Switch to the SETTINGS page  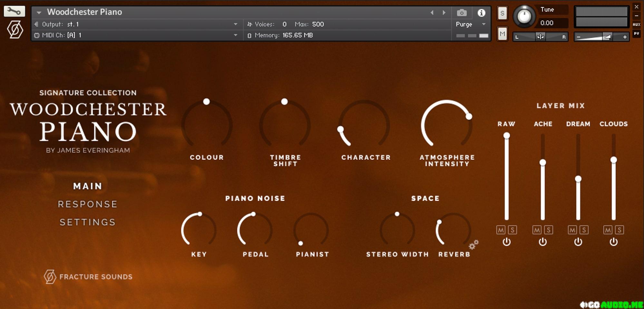pos(88,222)
